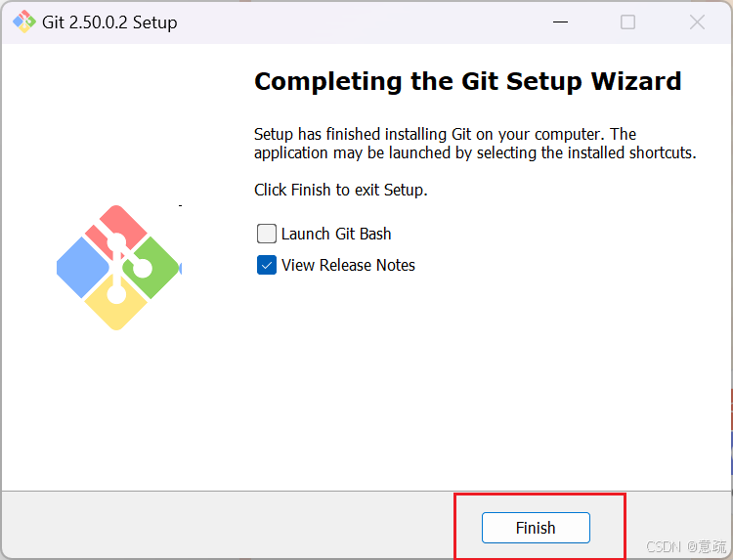Image resolution: width=733 pixels, height=560 pixels.
Task: Click the maximize window button
Action: [x=628, y=22]
